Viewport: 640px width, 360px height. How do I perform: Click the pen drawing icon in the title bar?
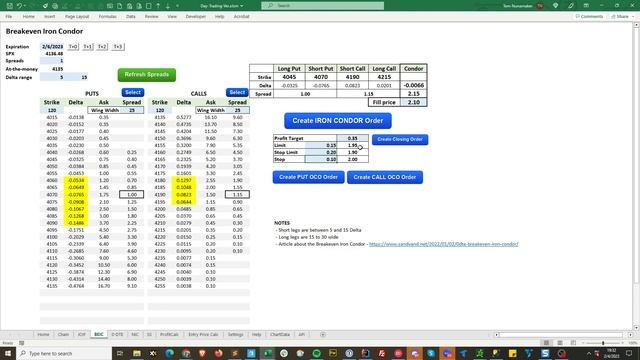coord(571,6)
